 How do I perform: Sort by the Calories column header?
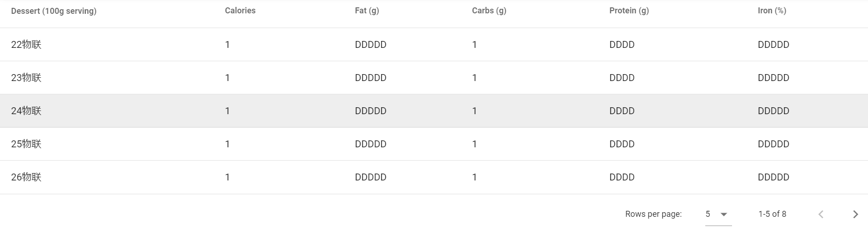(x=240, y=11)
